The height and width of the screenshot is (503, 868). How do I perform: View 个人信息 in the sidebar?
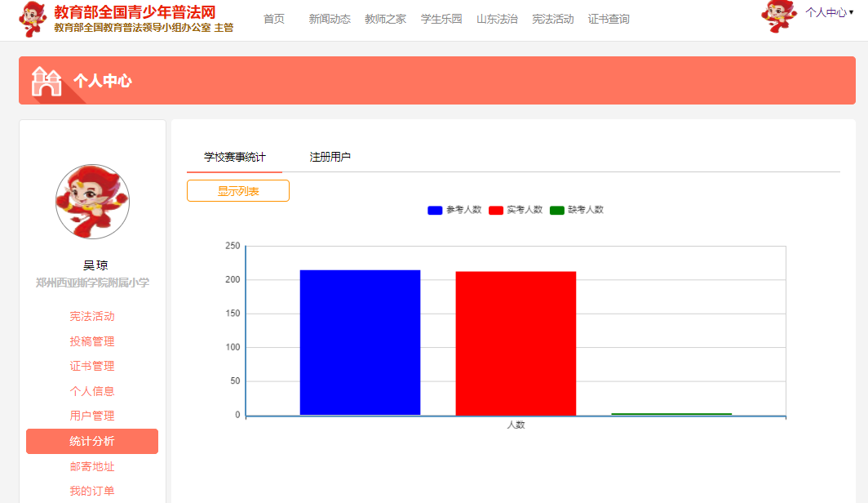[92, 391]
